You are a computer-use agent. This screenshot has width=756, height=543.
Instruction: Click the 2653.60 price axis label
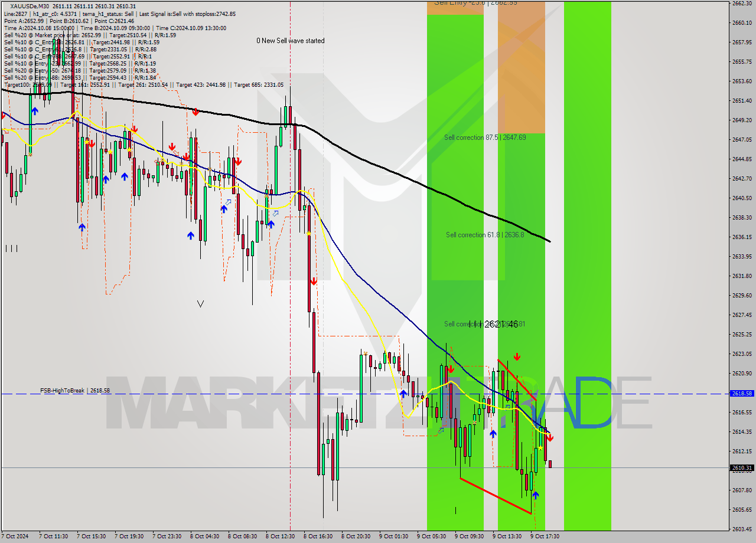pyautogui.click(x=742, y=81)
